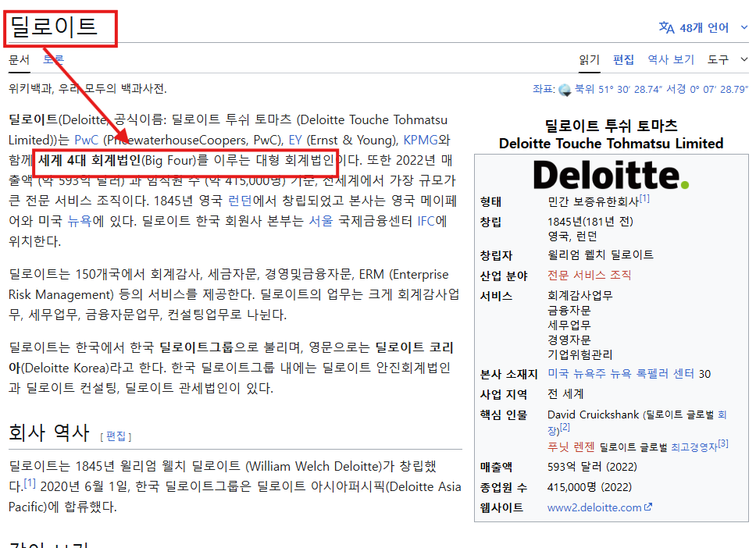This screenshot has width=756, height=548.
Task: Open the red 전문 서비스 조직 link
Action: click(x=589, y=276)
